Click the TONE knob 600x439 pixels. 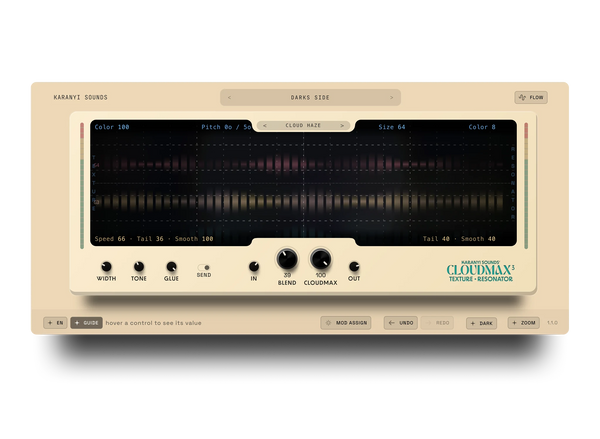139,266
